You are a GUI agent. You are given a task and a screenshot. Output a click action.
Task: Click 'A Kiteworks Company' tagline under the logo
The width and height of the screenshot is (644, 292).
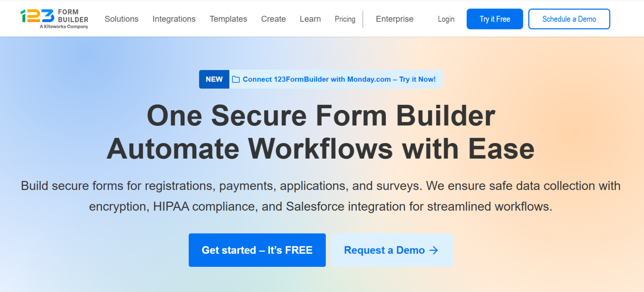pyautogui.click(x=64, y=26)
